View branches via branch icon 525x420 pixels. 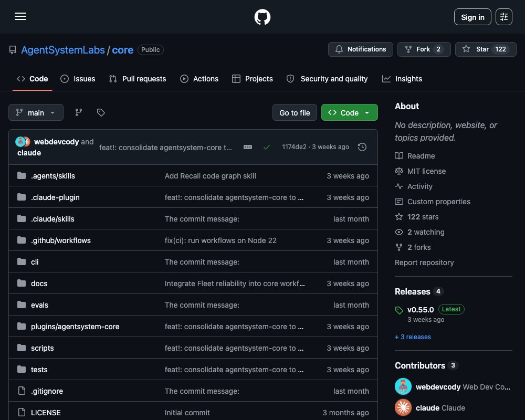click(79, 112)
